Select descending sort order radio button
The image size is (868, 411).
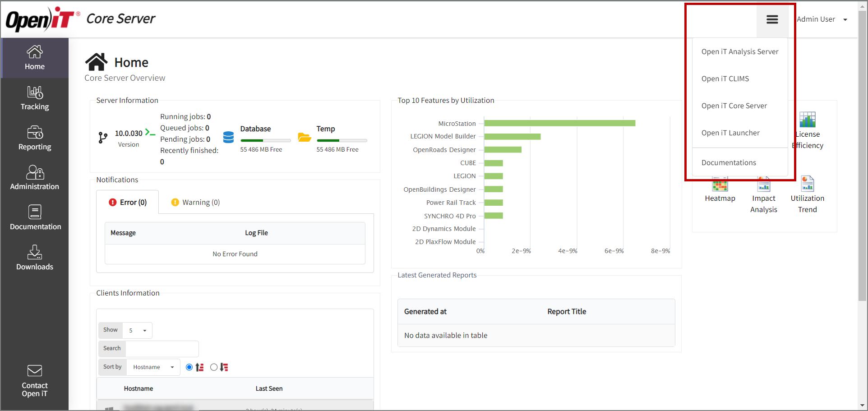(214, 367)
